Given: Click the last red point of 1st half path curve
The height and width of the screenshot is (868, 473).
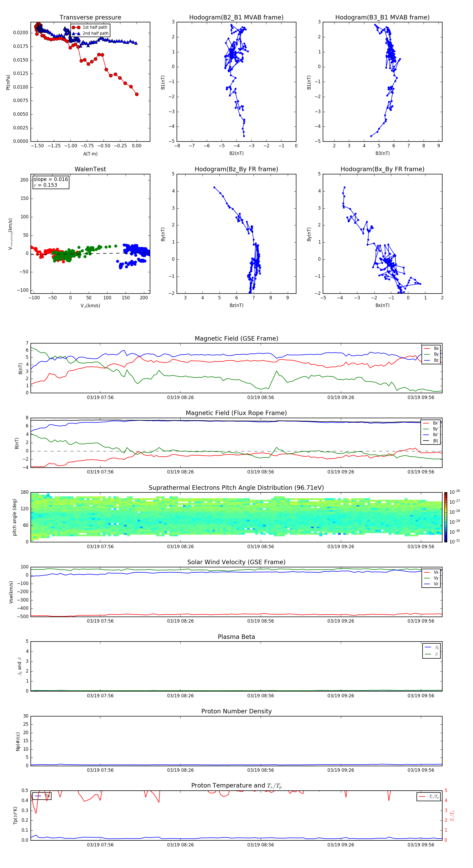Looking at the screenshot, I should (137, 94).
